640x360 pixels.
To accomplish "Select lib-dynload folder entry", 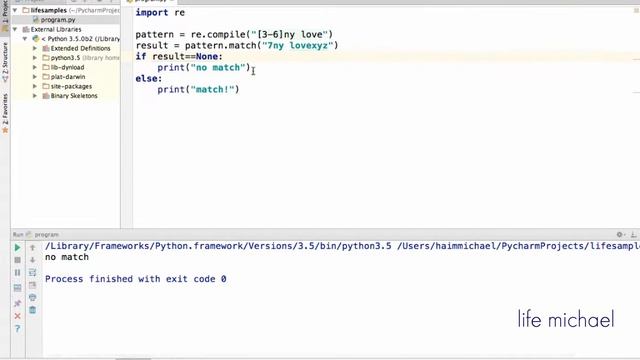I will (x=67, y=67).
